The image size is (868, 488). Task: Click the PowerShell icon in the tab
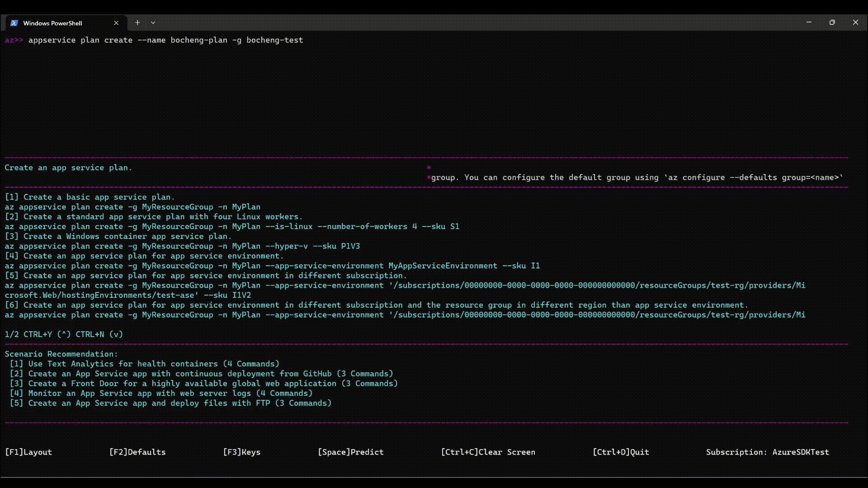[14, 23]
